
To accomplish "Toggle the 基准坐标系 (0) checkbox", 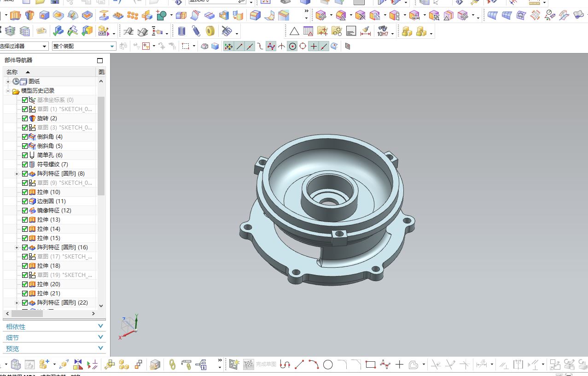I will click(25, 100).
